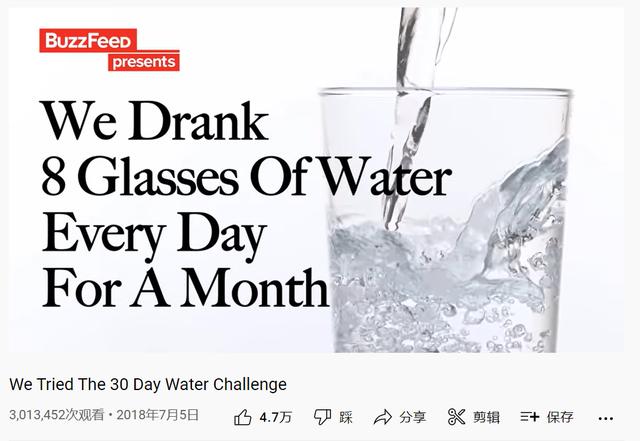This screenshot has height=441, width=640.
Task: Click the thumbs-up like icon
Action: (x=243, y=417)
